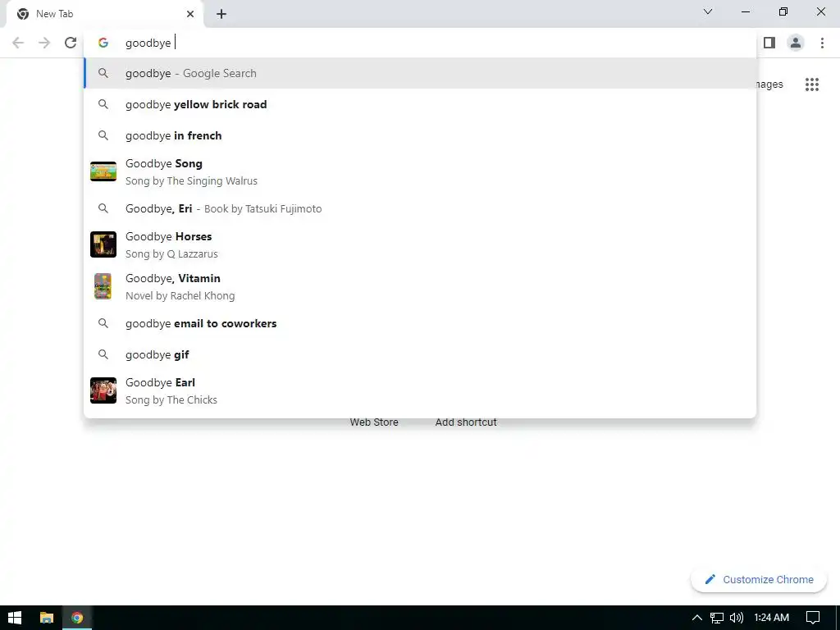Choose 'goodbye in french' suggestion
840x630 pixels.
click(420, 135)
